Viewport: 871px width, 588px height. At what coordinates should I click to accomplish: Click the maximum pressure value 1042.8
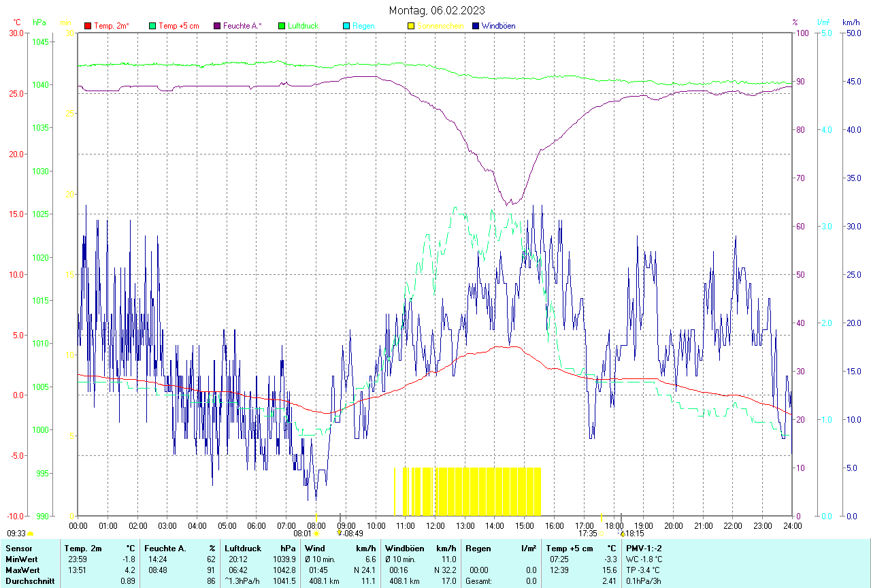284,570
